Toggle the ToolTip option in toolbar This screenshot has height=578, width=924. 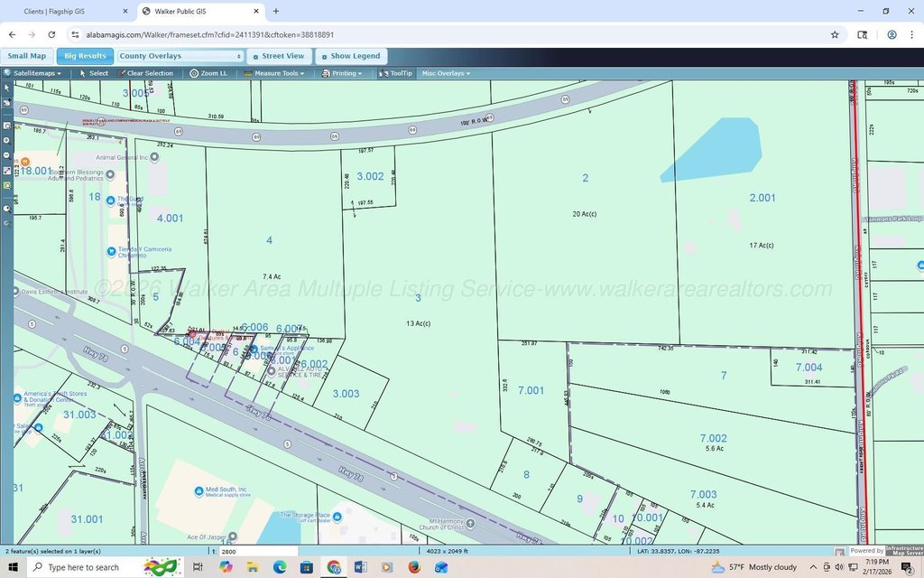[395, 73]
